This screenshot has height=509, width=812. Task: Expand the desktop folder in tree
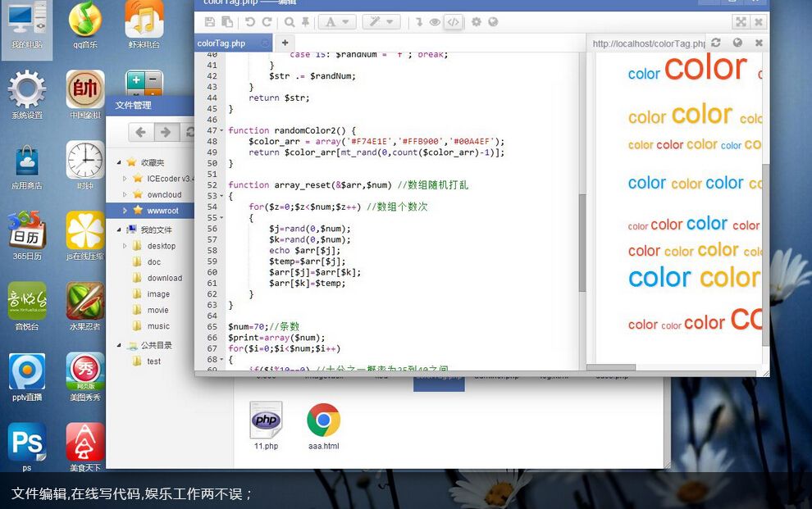click(125, 246)
